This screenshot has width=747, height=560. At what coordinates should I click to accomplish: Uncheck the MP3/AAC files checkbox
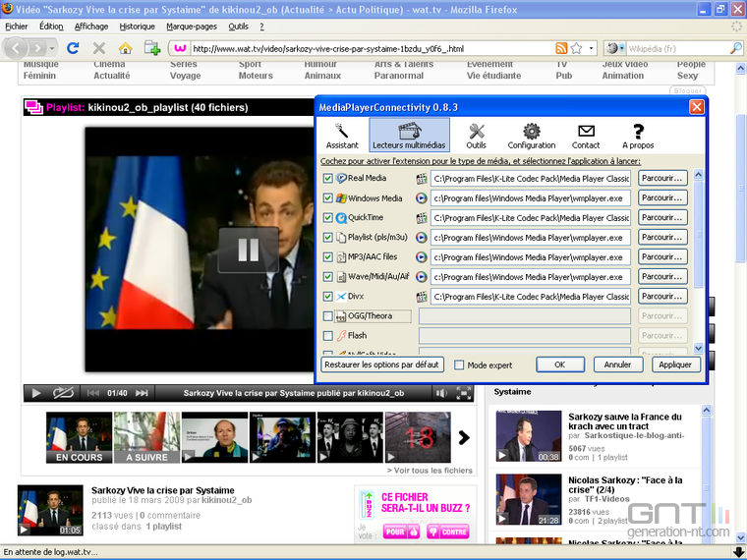[327, 257]
